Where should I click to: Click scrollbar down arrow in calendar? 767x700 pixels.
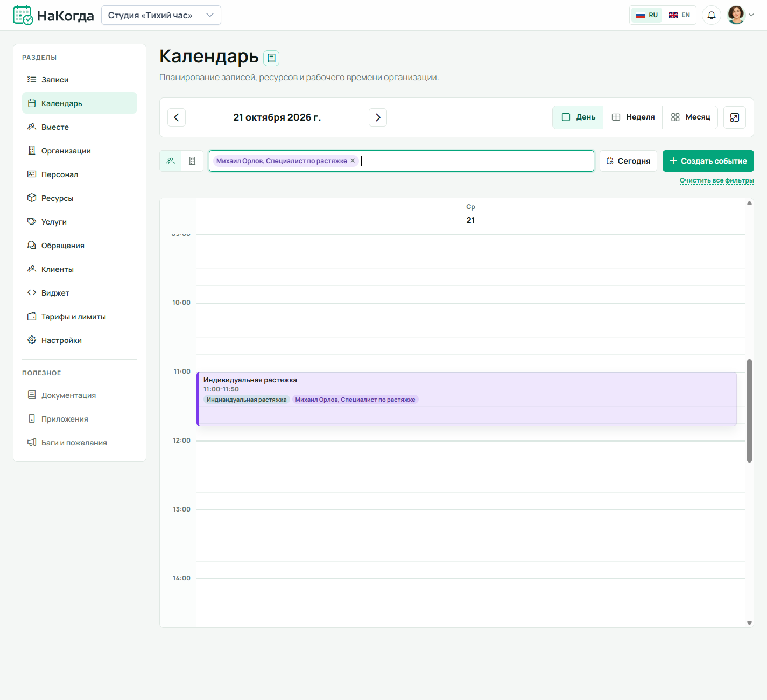[x=749, y=623]
